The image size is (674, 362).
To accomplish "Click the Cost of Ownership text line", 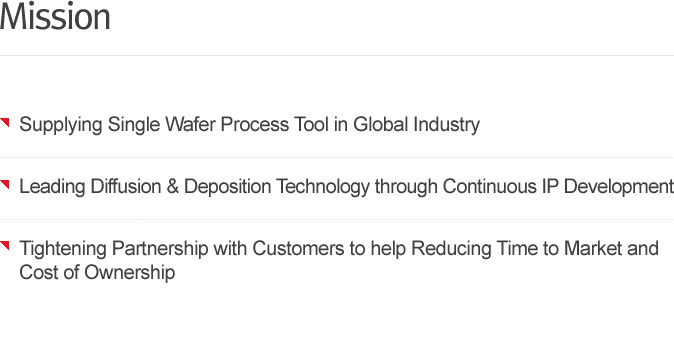I will coord(97,273).
